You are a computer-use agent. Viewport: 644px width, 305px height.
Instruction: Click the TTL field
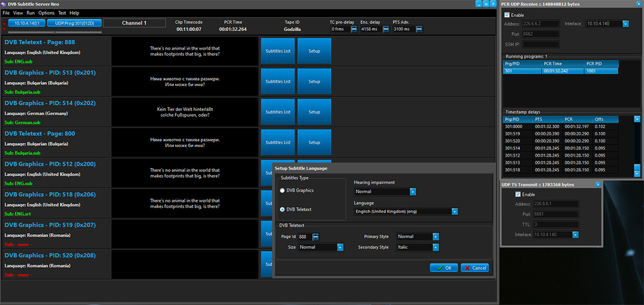[556, 224]
